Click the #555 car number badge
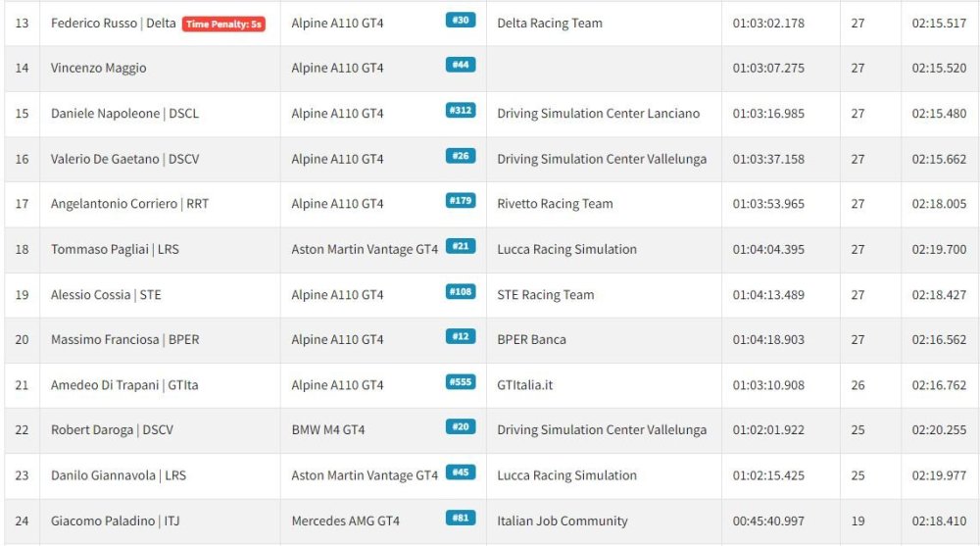The width and height of the screenshot is (980, 546). [x=461, y=381]
